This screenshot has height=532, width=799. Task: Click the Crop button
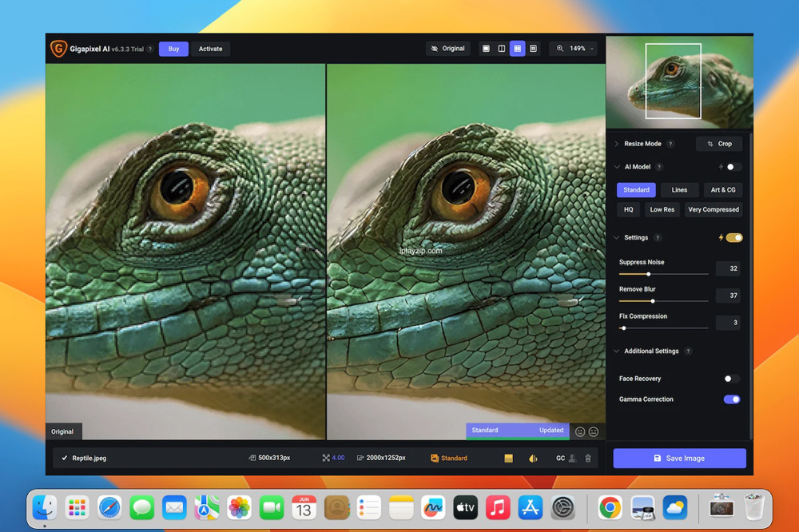pyautogui.click(x=719, y=144)
